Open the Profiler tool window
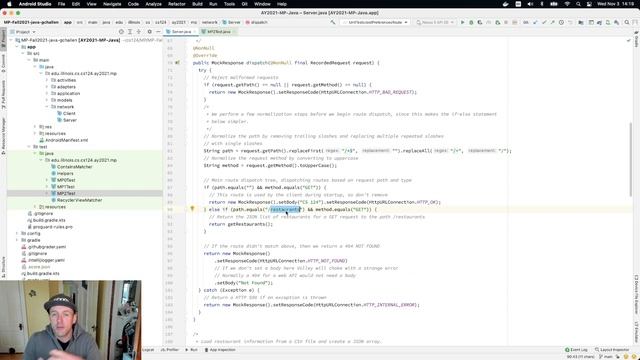This screenshot has width=640, height=360. [x=170, y=350]
